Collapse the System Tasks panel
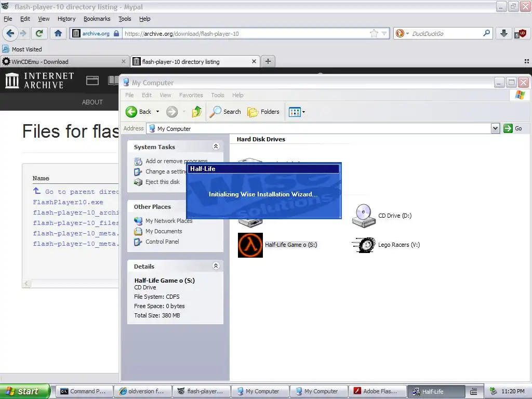Viewport: 532px width, 399px height. click(x=216, y=146)
